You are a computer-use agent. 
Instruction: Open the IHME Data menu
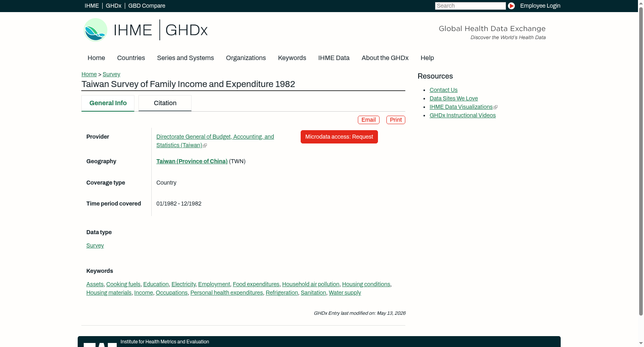334,58
